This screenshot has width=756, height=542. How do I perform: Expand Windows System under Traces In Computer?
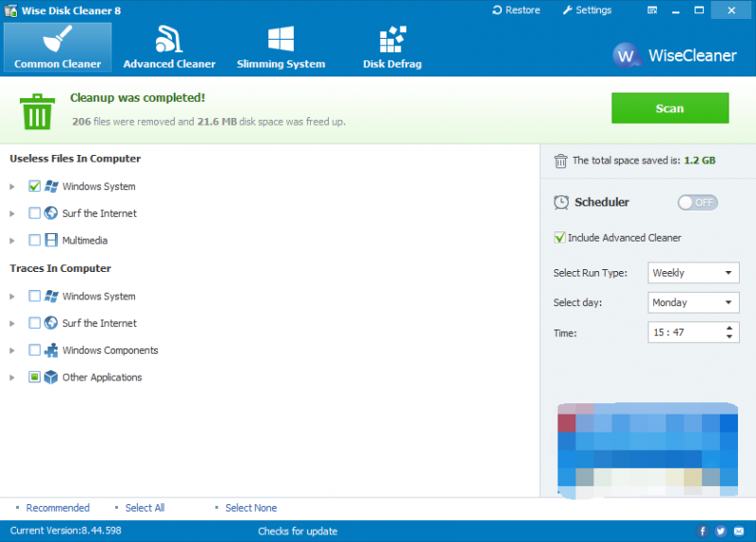[12, 296]
